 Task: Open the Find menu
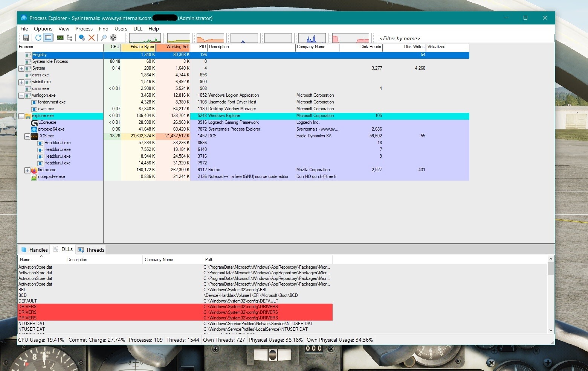tap(103, 29)
